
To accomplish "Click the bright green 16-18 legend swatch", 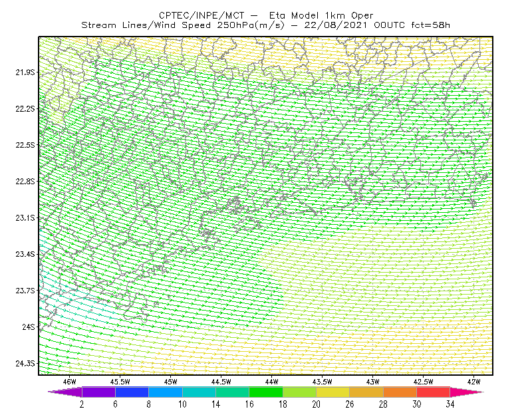I will click(266, 392).
